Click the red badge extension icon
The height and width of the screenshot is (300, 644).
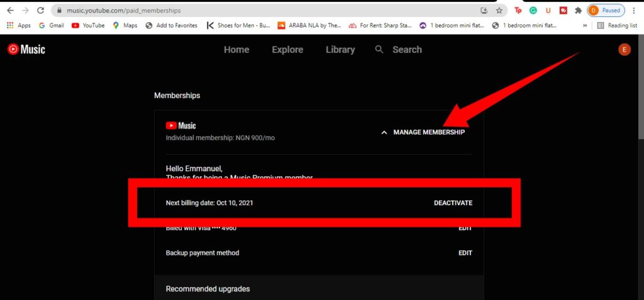[563, 11]
